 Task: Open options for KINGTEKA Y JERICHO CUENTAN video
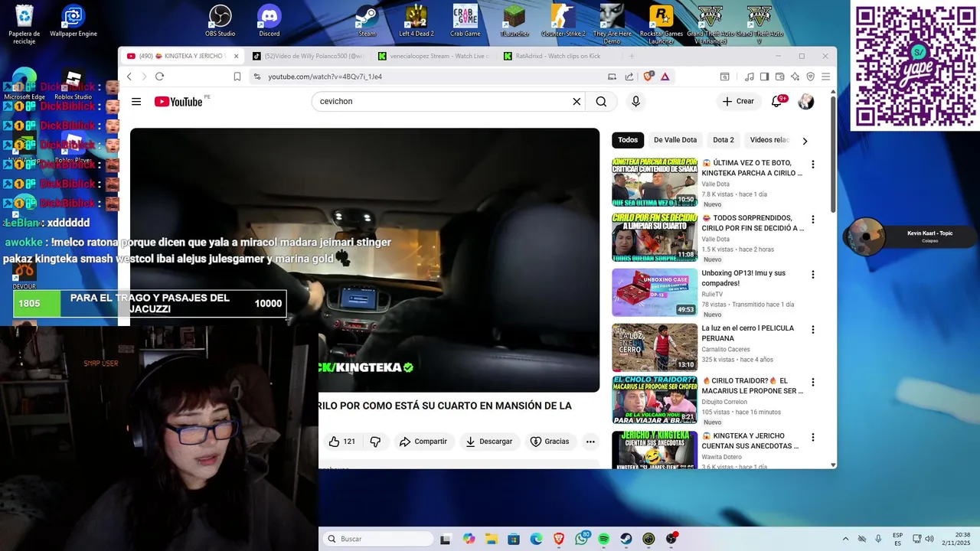pyautogui.click(x=813, y=437)
